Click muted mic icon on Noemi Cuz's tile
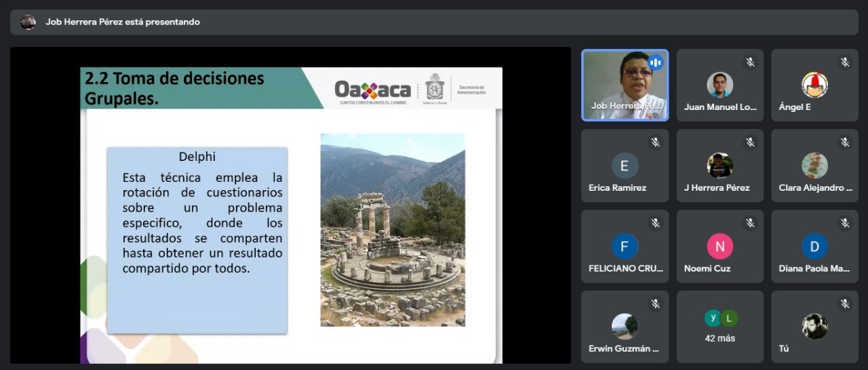868x370 pixels. [750, 223]
